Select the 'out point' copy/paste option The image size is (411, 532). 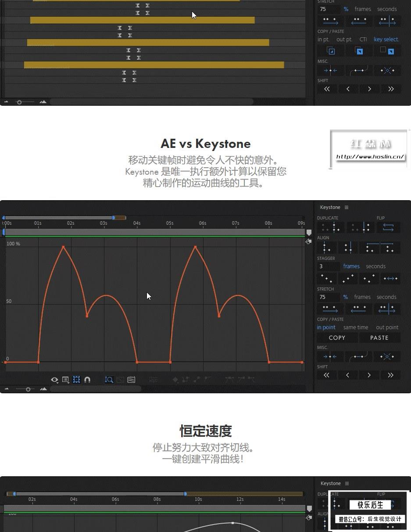(x=387, y=327)
